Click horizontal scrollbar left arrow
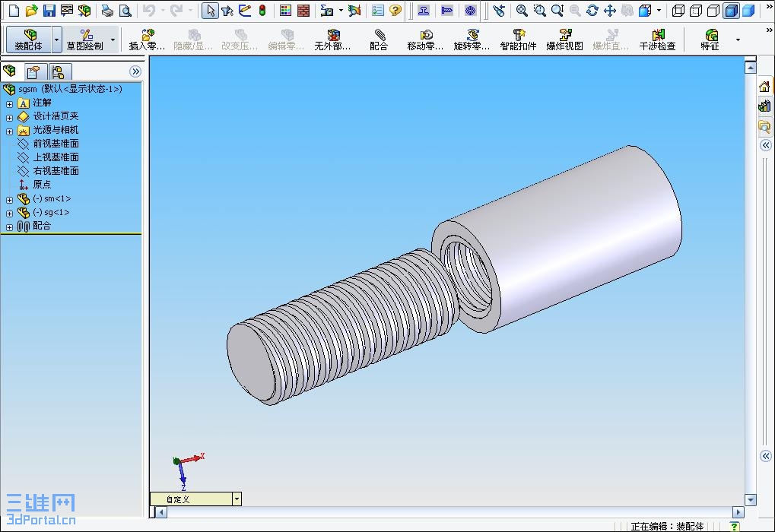Screen dimensions: 775x532 point(162,512)
